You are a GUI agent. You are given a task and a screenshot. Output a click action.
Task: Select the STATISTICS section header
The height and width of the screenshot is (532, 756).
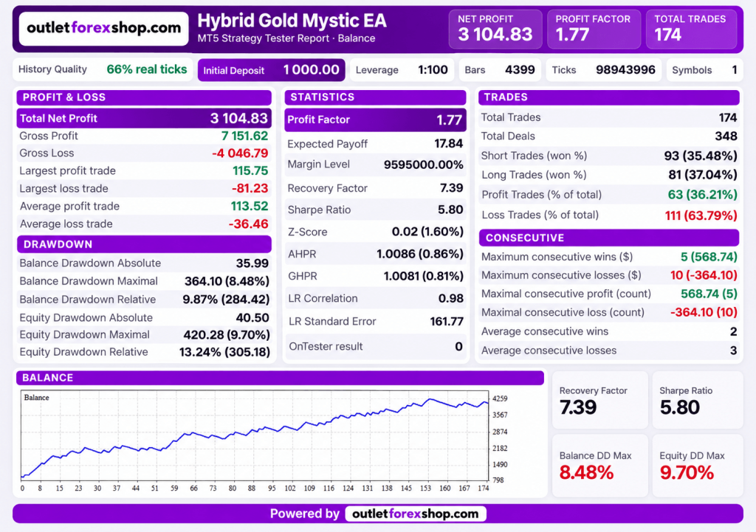pyautogui.click(x=376, y=97)
